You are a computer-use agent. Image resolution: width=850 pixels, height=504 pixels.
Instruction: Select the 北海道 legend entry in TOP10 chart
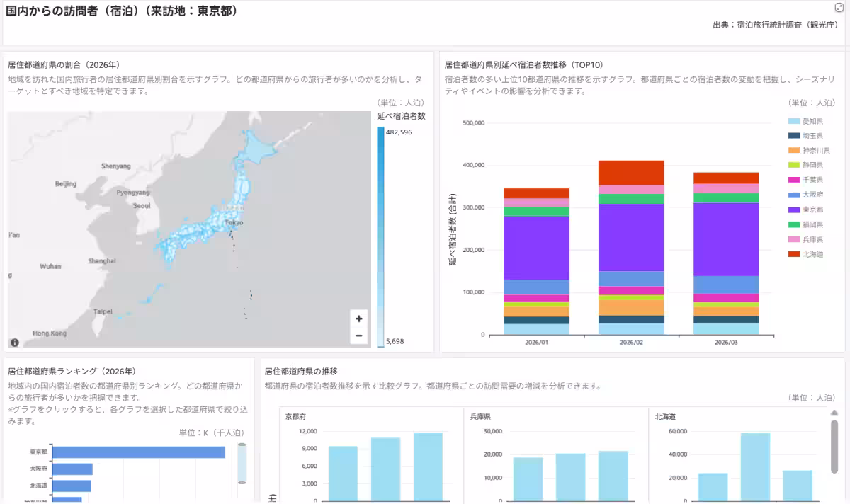807,254
